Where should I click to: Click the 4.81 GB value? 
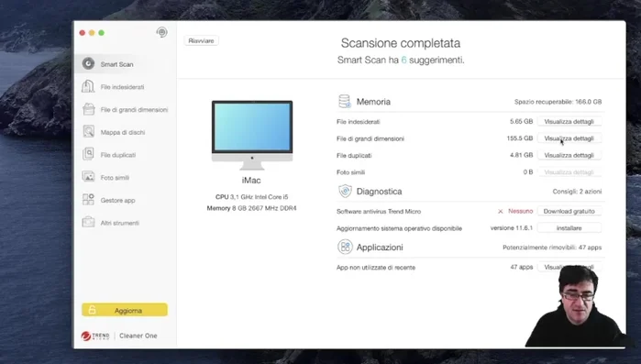pos(521,155)
